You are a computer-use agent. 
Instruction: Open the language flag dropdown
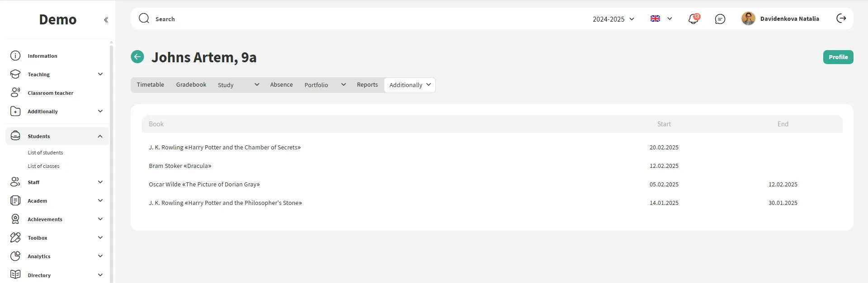[661, 19]
